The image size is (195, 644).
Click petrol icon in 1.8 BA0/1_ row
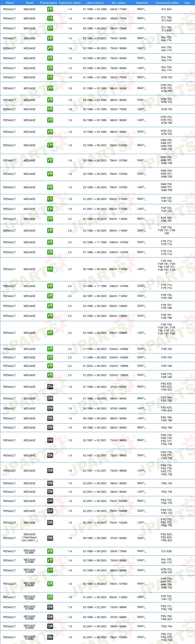click(x=50, y=199)
